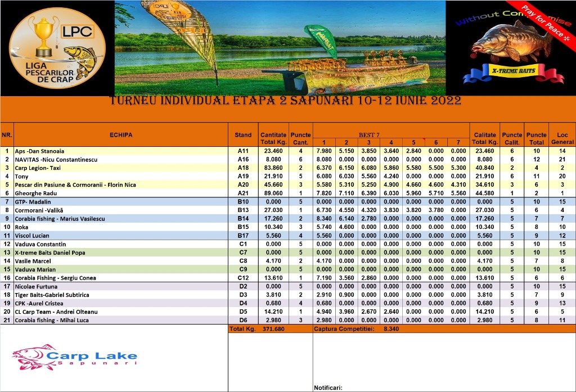Select the Cantitate Total Kg. header

(x=273, y=138)
